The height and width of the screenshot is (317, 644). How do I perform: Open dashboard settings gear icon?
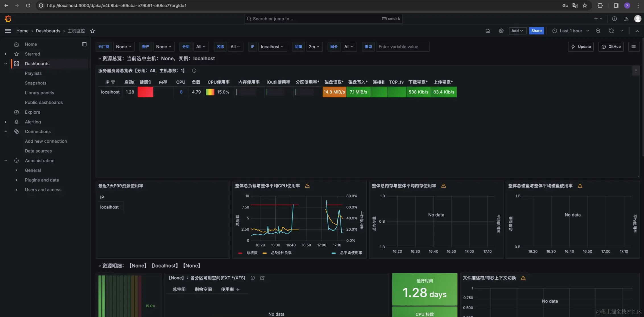pyautogui.click(x=501, y=31)
